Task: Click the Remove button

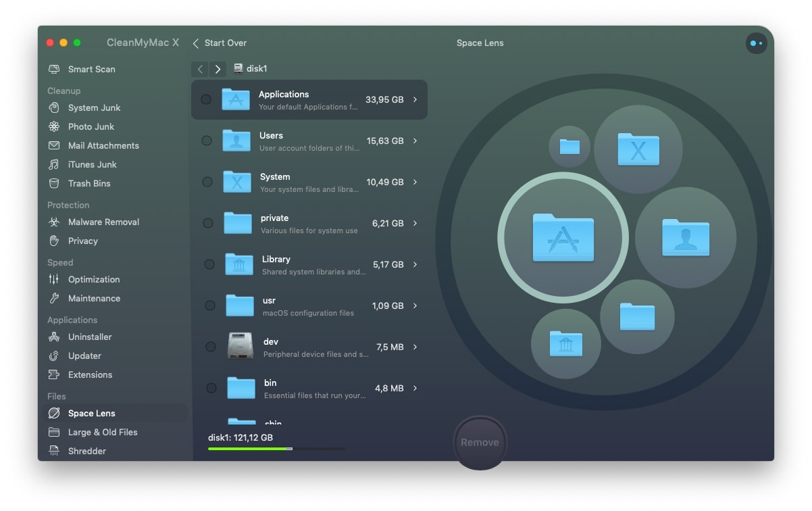Action: 480,442
